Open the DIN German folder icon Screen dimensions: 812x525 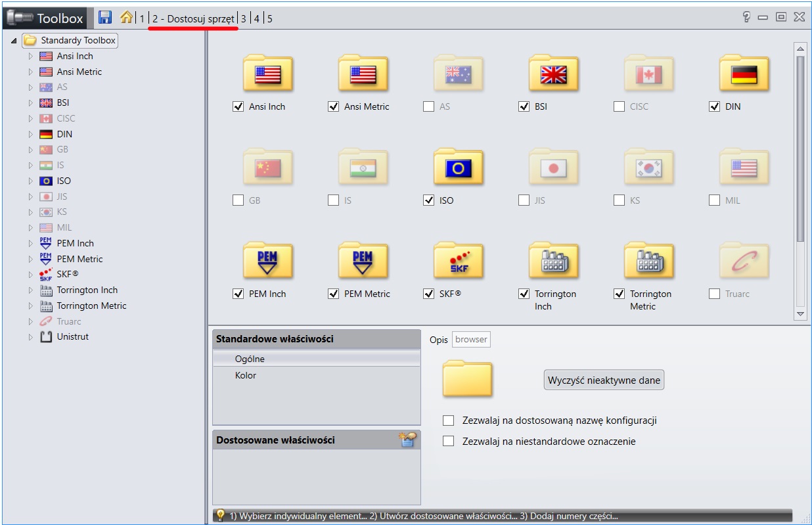coord(744,74)
